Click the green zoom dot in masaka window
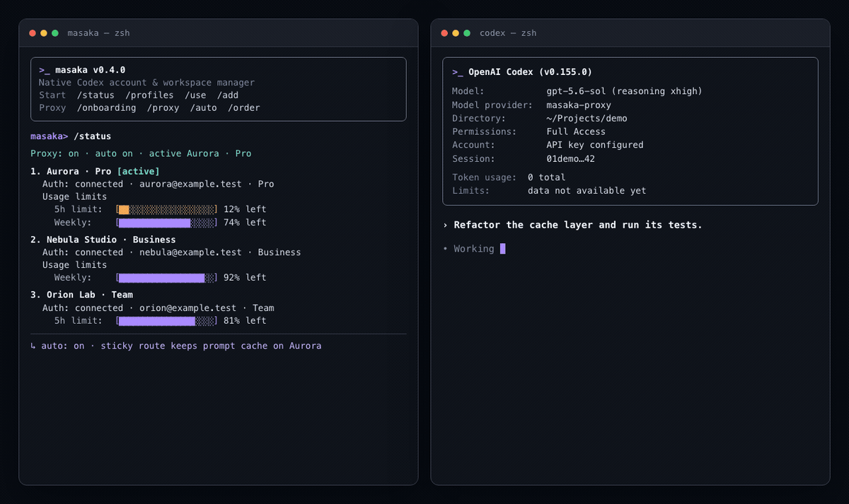The height and width of the screenshot is (504, 849). click(x=55, y=33)
